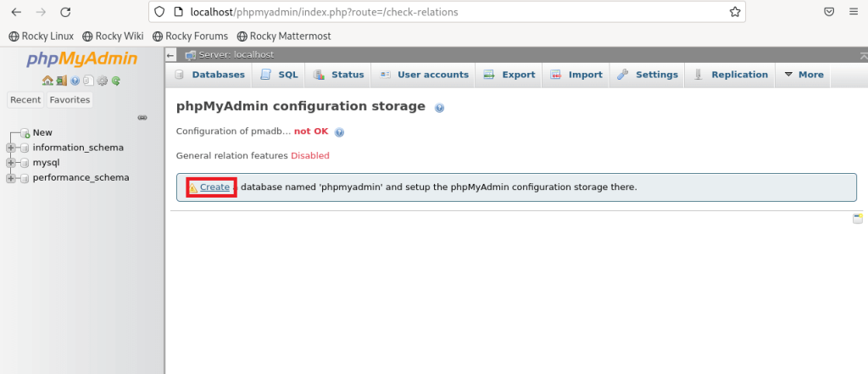Click the New database icon
This screenshot has width=868, height=374.
click(x=25, y=133)
